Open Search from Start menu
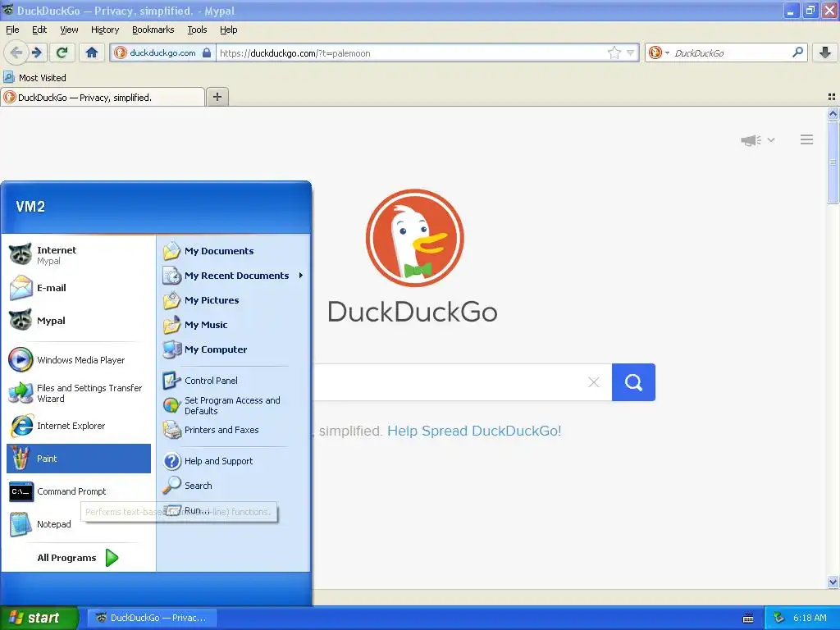Image resolution: width=840 pixels, height=630 pixels. (233, 486)
